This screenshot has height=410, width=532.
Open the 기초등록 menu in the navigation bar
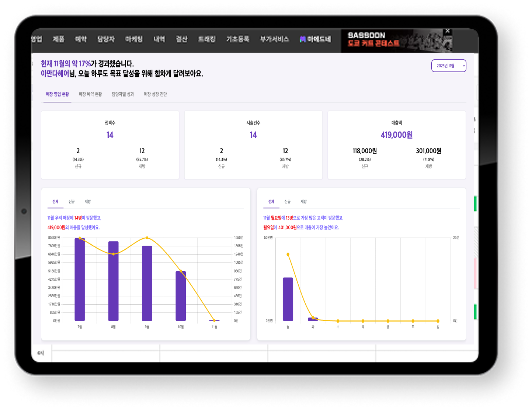tap(238, 39)
